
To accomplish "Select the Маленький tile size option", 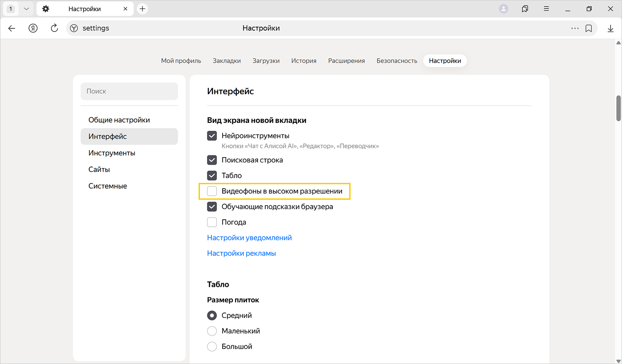I will point(212,331).
